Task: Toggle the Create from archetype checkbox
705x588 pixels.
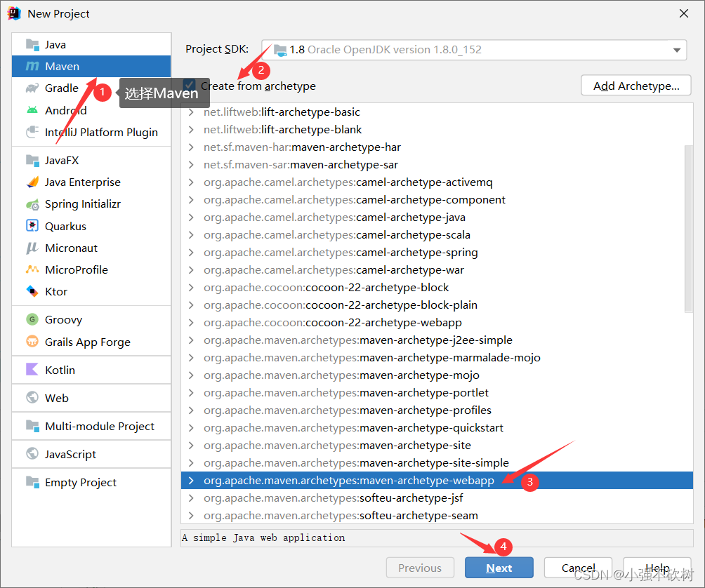Action: tap(190, 86)
